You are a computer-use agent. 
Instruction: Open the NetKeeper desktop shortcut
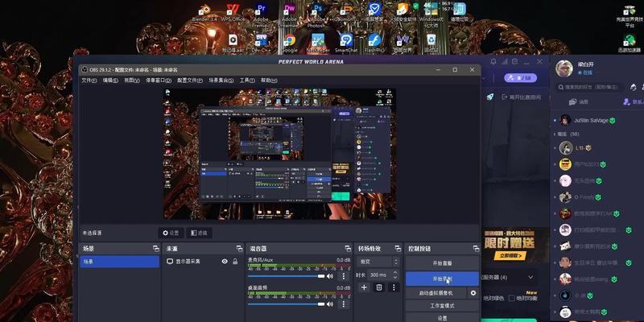(x=318, y=43)
